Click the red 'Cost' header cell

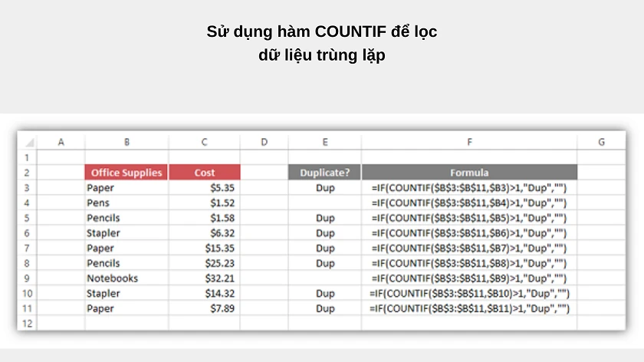[204, 173]
